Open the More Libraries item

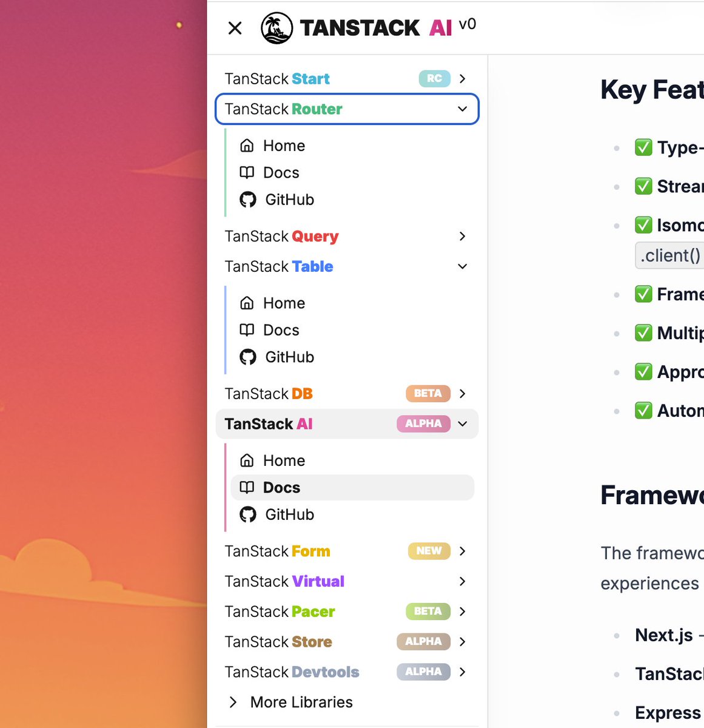[x=301, y=702]
